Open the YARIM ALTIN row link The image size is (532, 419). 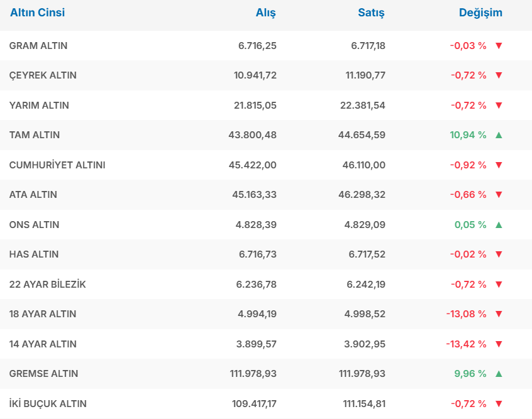click(39, 106)
